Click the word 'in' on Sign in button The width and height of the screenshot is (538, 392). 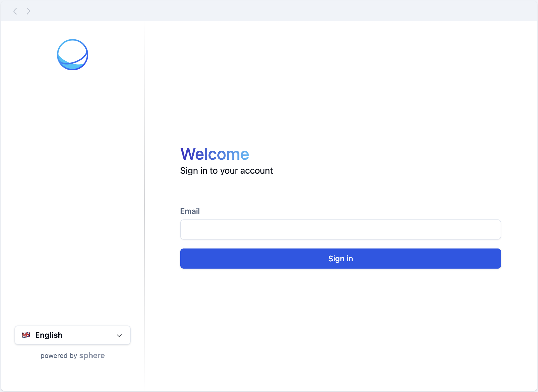click(x=350, y=259)
